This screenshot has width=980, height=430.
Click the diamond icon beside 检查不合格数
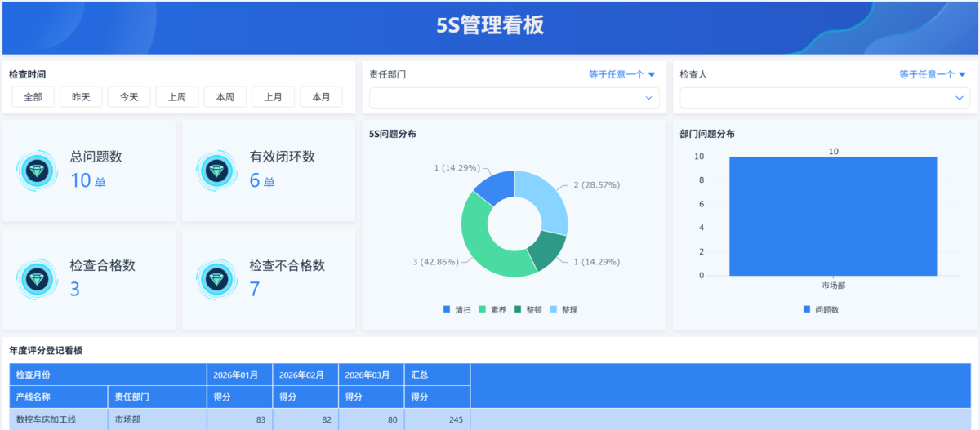click(x=216, y=280)
